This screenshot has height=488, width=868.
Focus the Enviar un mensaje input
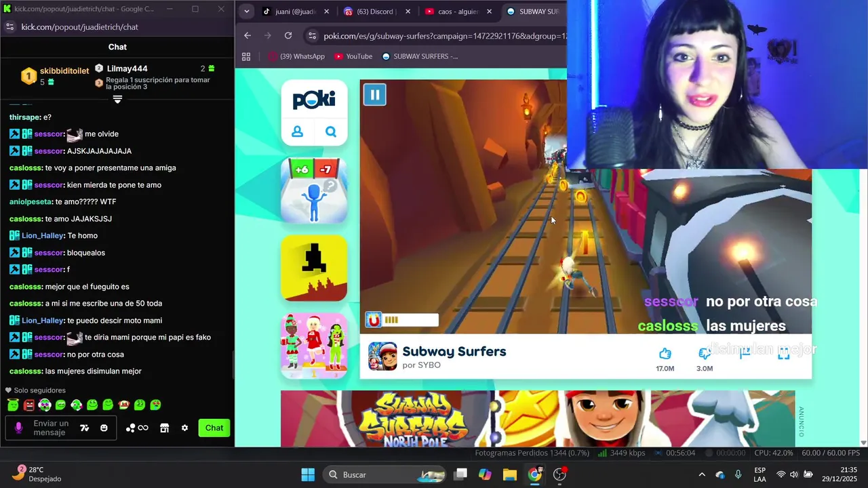pyautogui.click(x=51, y=428)
